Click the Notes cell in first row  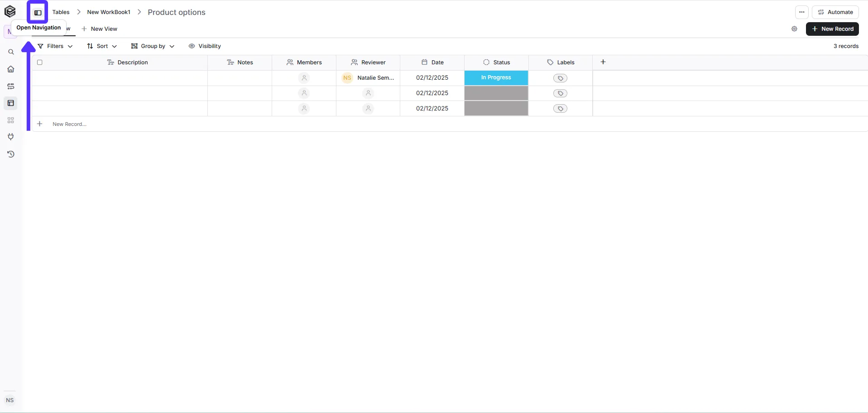(240, 78)
